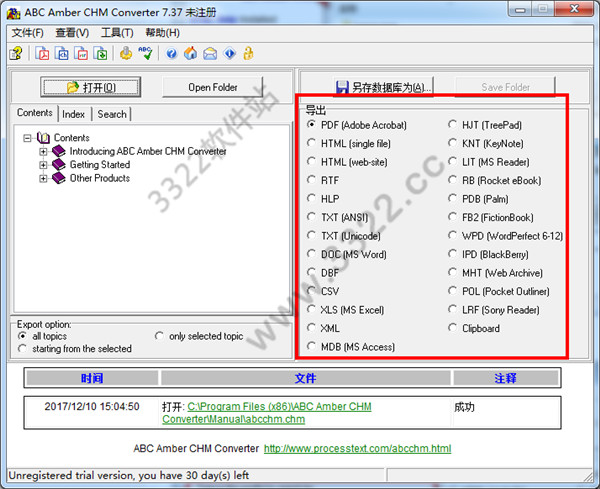The height and width of the screenshot is (489, 600).
Task: Switch to the Search tab
Action: [112, 114]
